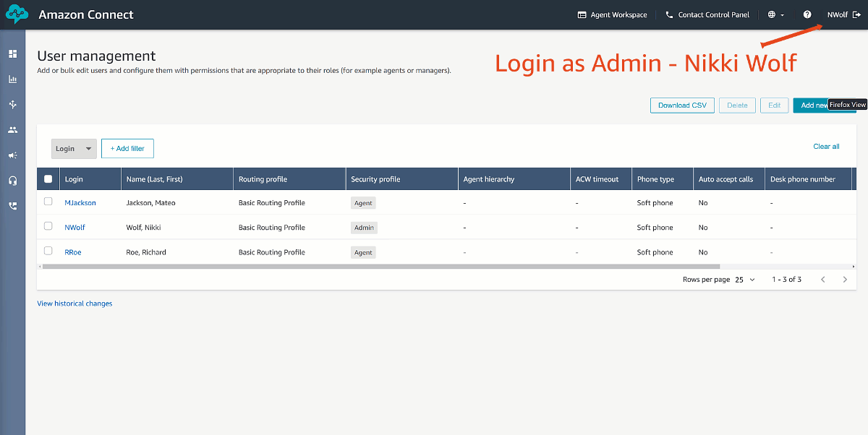Viewport: 868px width, 435px height.
Task: Open the Rows per page dropdown
Action: coord(745,280)
